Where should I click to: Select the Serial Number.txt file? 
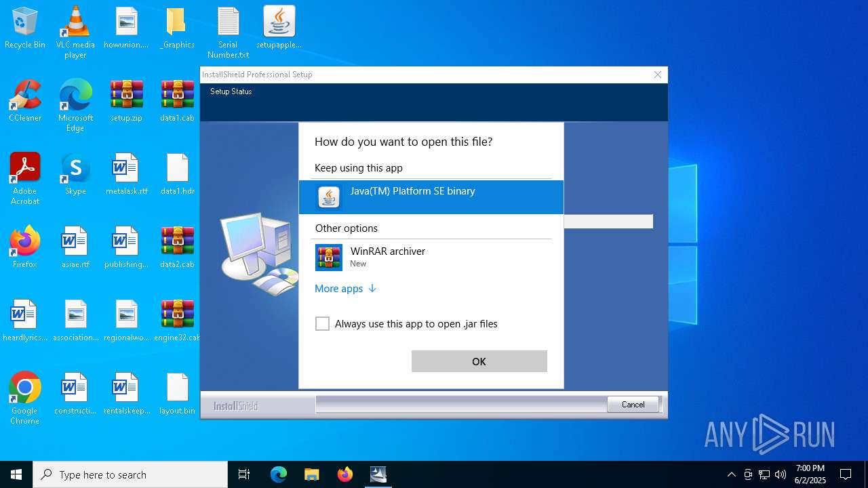228,32
